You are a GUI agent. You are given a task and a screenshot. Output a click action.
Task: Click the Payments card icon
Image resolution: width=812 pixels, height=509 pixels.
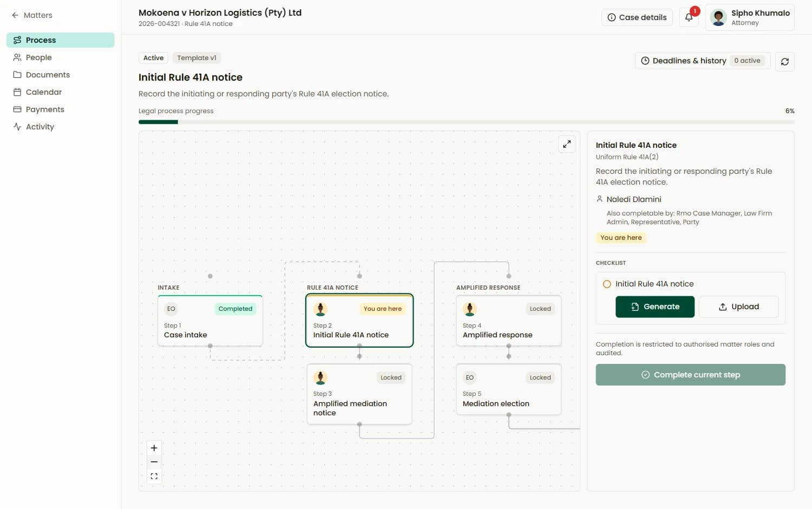(17, 109)
